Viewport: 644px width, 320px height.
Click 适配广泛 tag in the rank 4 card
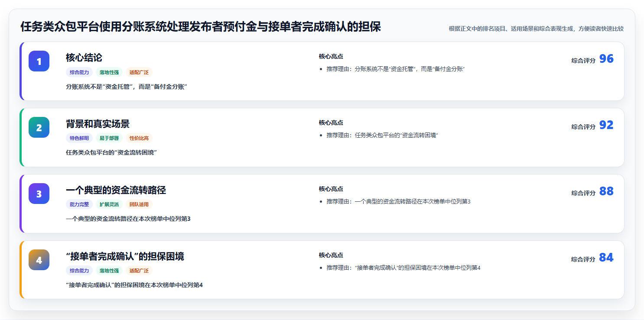point(139,271)
